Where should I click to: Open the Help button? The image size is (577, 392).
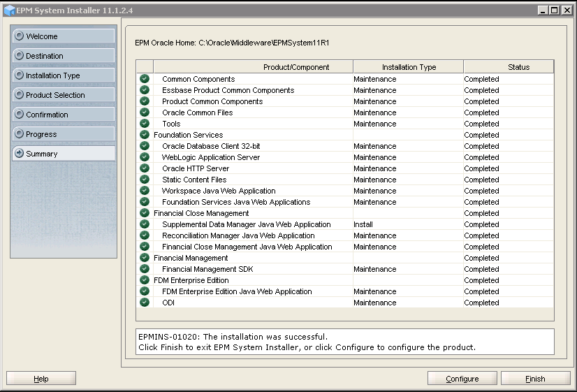41,379
